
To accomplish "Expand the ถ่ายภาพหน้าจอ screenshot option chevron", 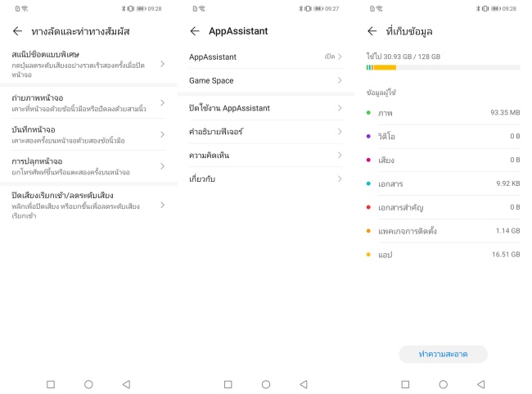I will [163, 103].
